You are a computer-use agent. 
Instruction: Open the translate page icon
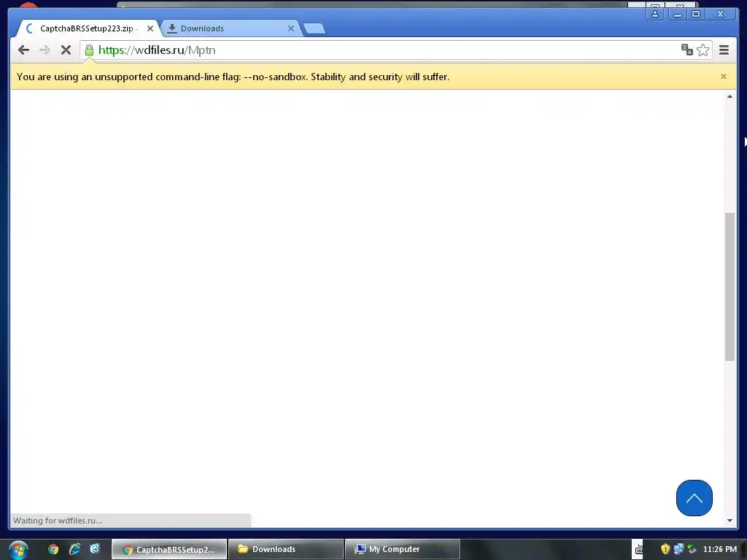(687, 50)
